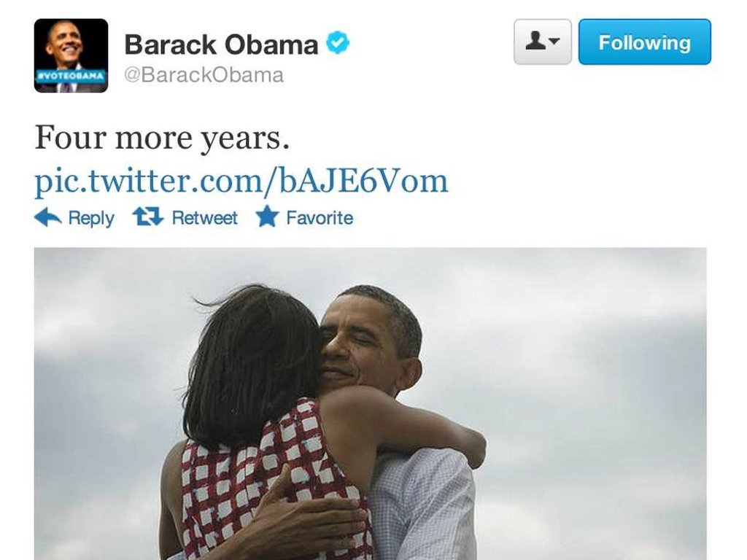
Task: Select the Retweet text label
Action: point(204,217)
